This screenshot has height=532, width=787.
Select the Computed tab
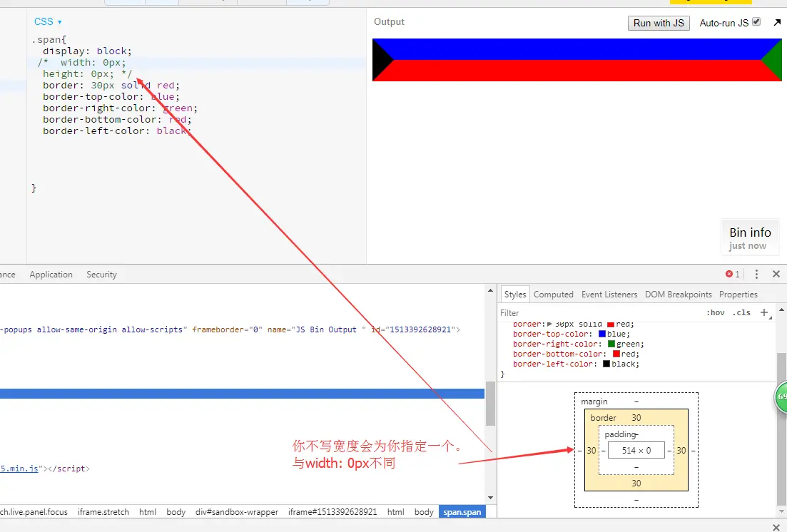pos(553,295)
